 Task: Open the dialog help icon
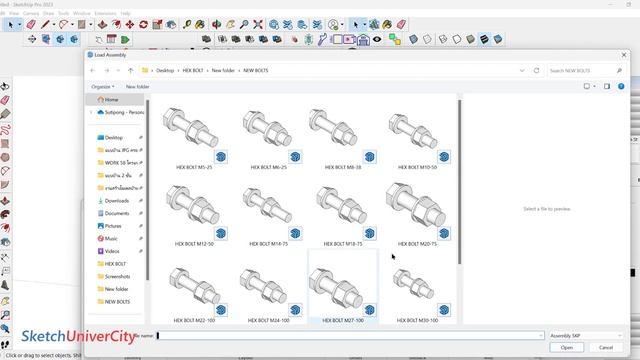pyautogui.click(x=621, y=87)
